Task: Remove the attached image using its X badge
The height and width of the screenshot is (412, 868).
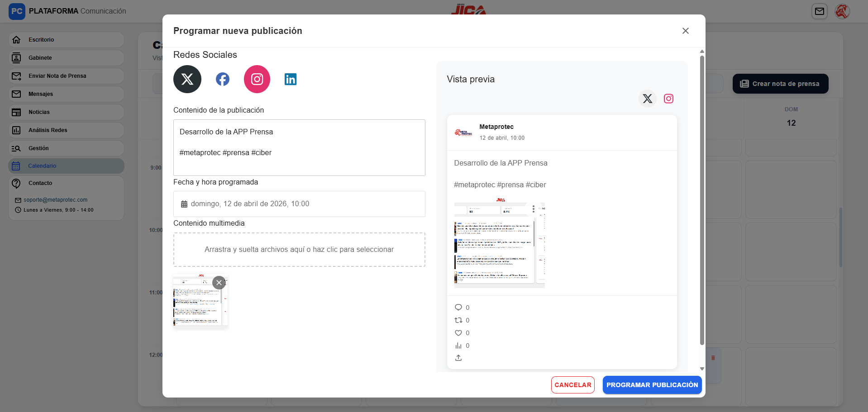Action: (219, 282)
